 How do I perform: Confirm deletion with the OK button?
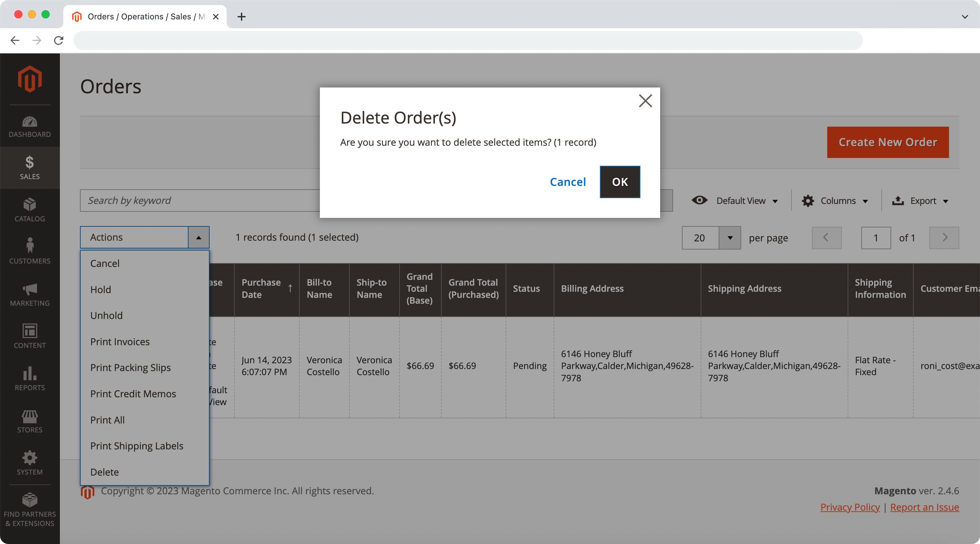(620, 182)
